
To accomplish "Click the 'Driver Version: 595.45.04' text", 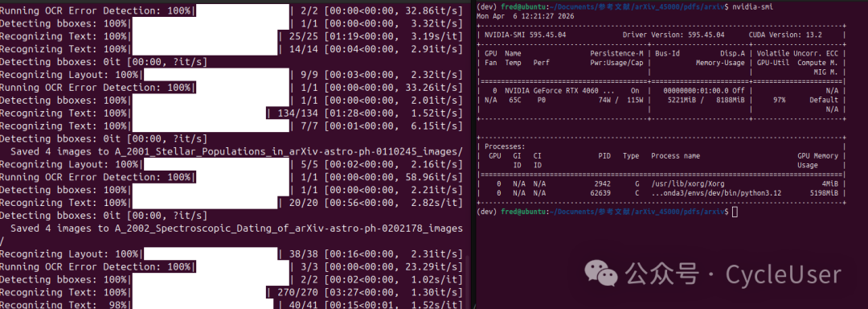I will click(x=674, y=35).
